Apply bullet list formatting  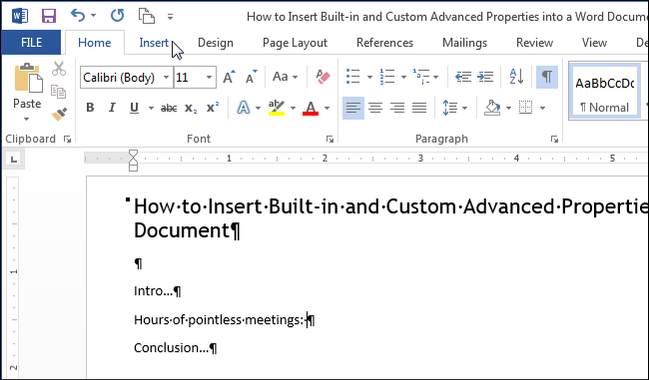pos(353,77)
